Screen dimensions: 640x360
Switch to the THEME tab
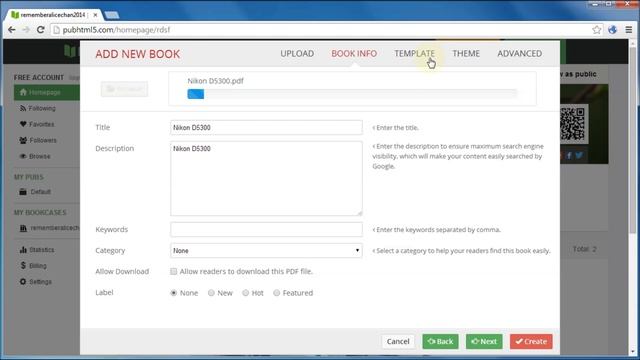click(466, 53)
